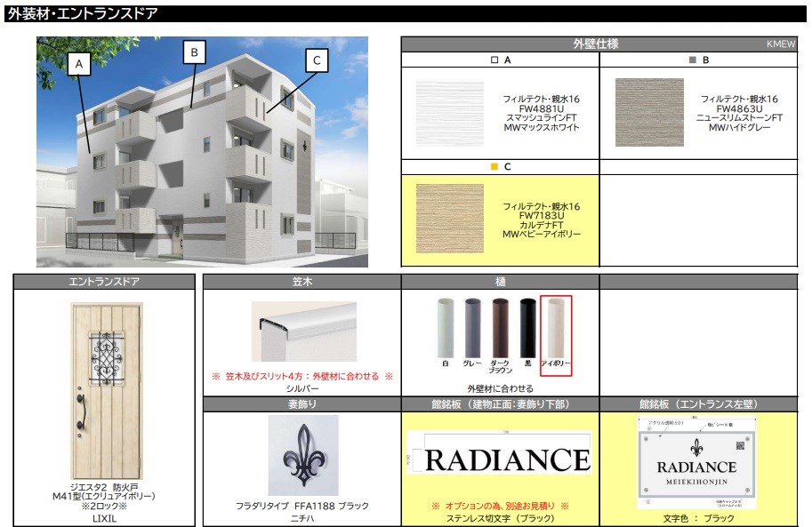The height and width of the screenshot is (527, 812).
Task: Pick the black gutter pipe sample
Action: [x=527, y=329]
